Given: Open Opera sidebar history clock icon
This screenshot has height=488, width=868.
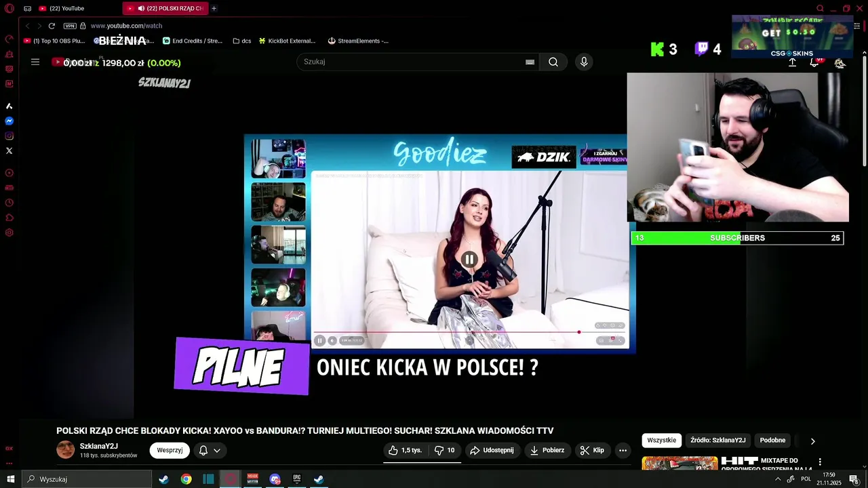Looking at the screenshot, I should pyautogui.click(x=9, y=203).
